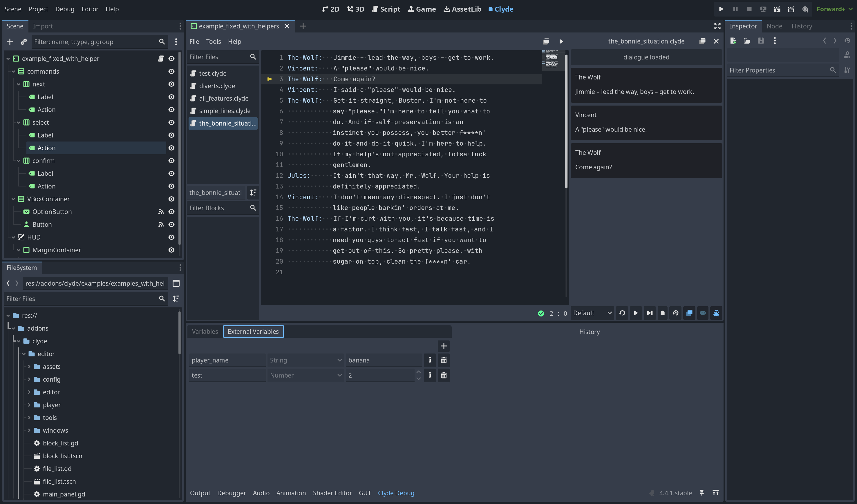Open diverts.clyde from the file list
The width and height of the screenshot is (857, 504).
pos(217,86)
